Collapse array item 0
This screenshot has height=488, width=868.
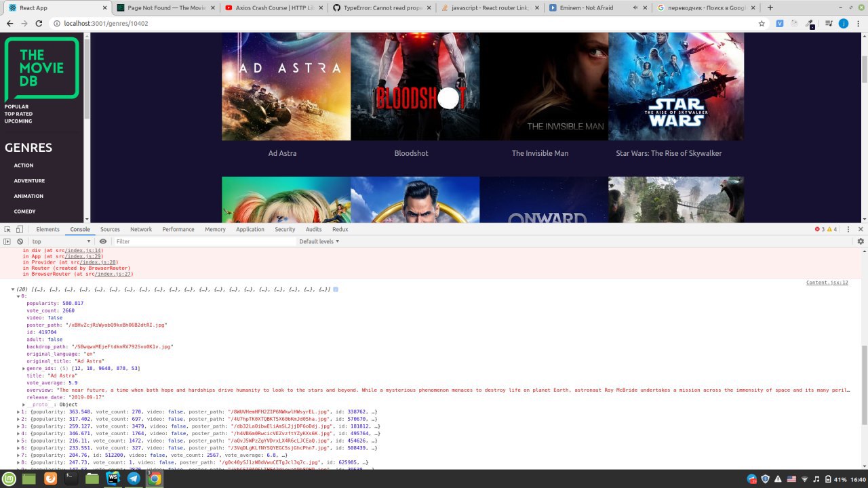click(19, 296)
